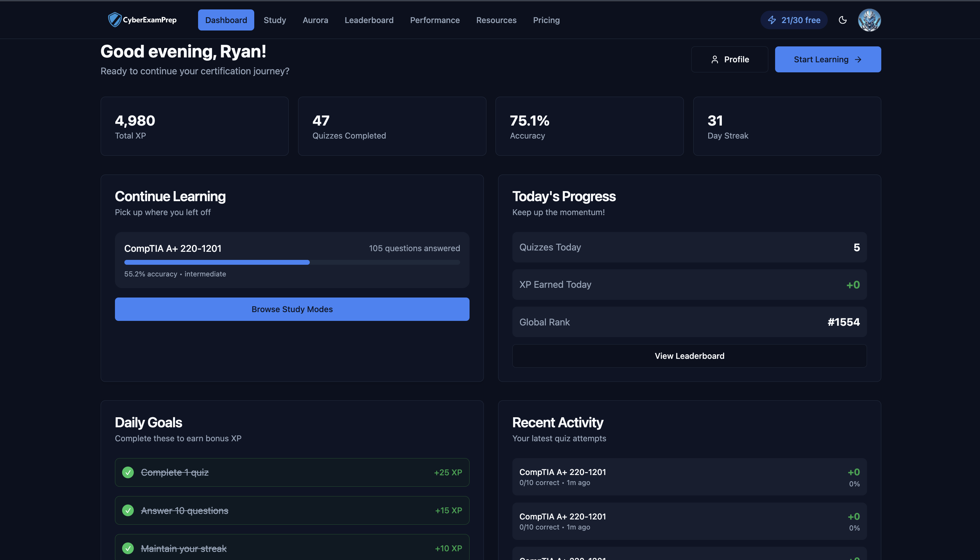Click the Continue Learning heading
The width and height of the screenshot is (980, 560).
[170, 197]
